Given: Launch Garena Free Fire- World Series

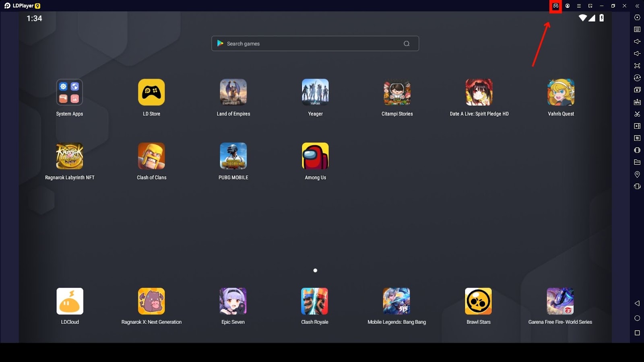Looking at the screenshot, I should click(x=560, y=301).
